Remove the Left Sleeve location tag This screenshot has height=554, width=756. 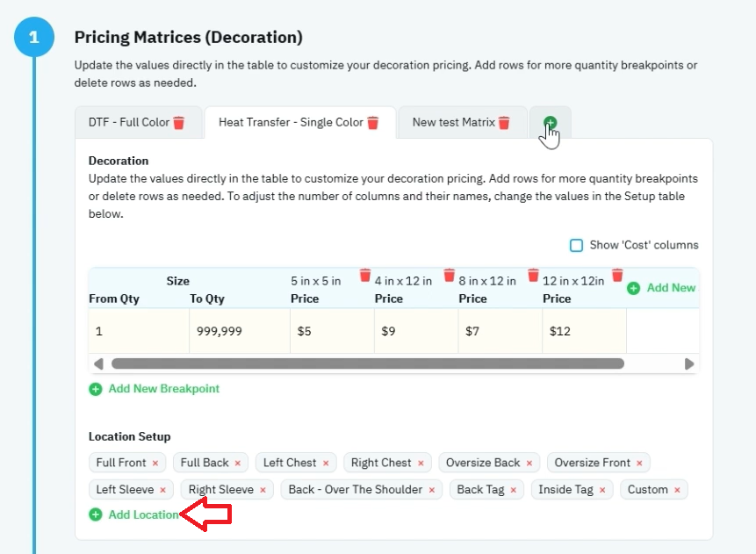(163, 490)
